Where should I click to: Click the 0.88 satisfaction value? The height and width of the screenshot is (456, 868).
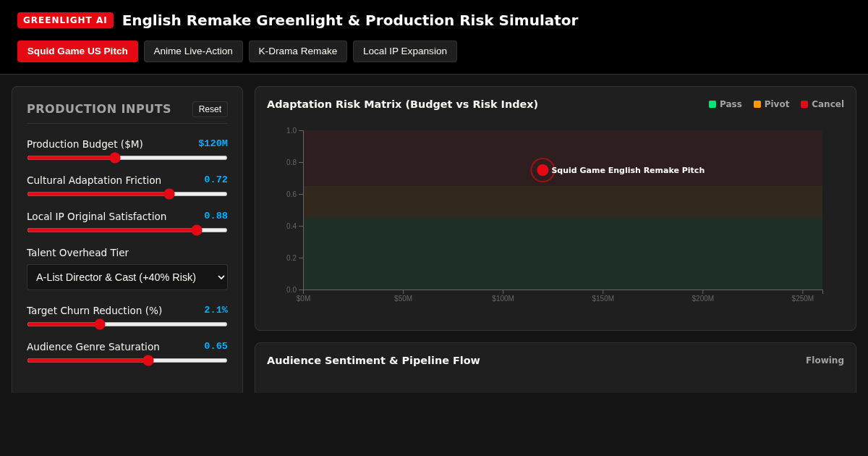click(x=216, y=216)
